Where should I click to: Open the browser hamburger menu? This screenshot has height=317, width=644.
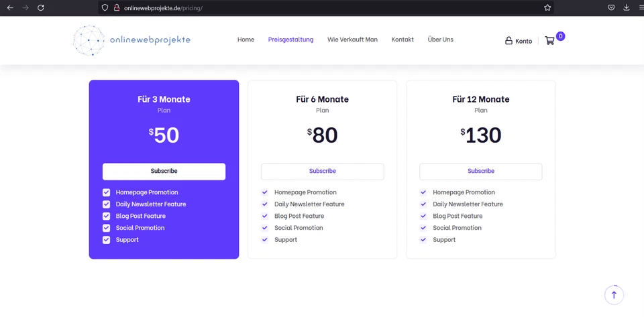(641, 7)
